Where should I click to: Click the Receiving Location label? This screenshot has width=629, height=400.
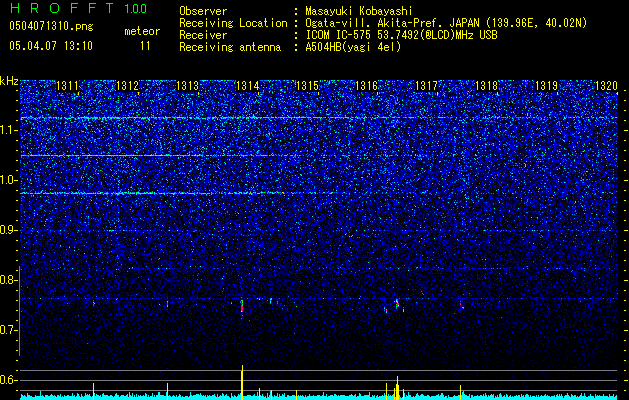tap(233, 23)
